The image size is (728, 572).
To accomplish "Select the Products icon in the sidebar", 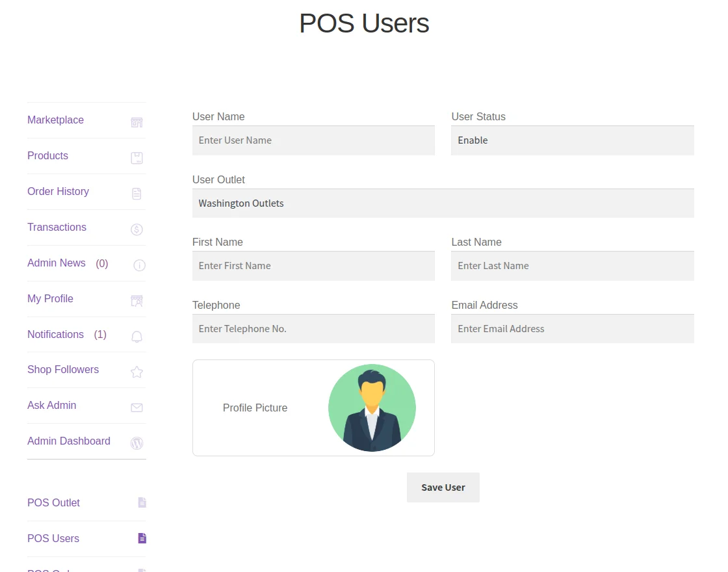I will (136, 157).
